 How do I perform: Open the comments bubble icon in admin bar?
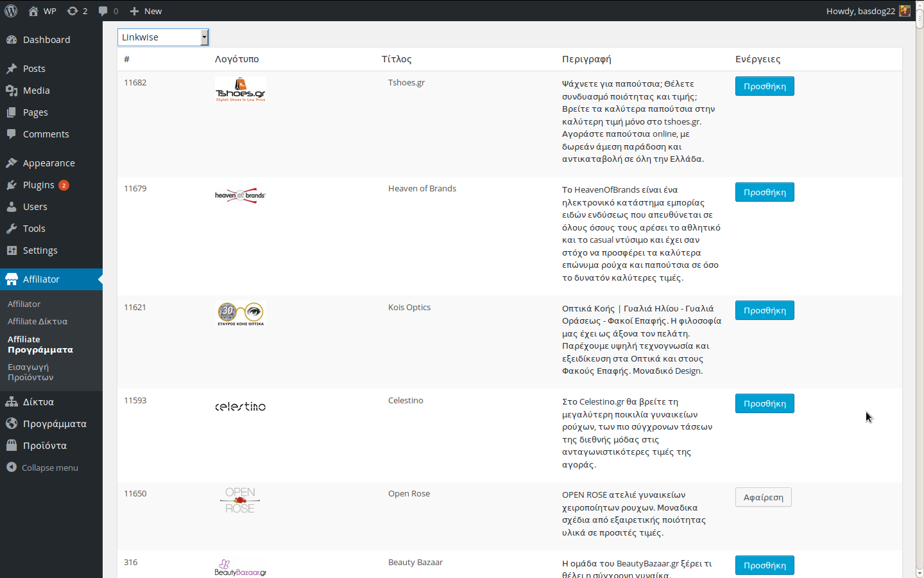click(103, 11)
